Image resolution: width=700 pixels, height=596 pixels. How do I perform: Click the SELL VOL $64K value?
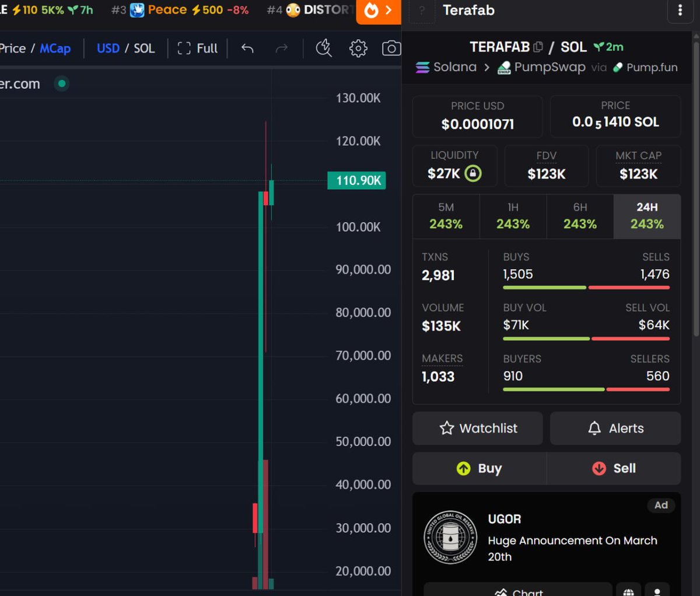[654, 325]
